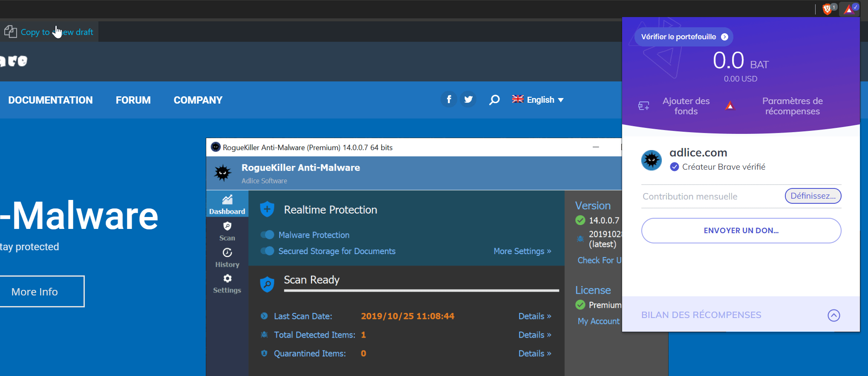Open the Brave Rewards BAT icon
868x376 pixels.
[849, 9]
